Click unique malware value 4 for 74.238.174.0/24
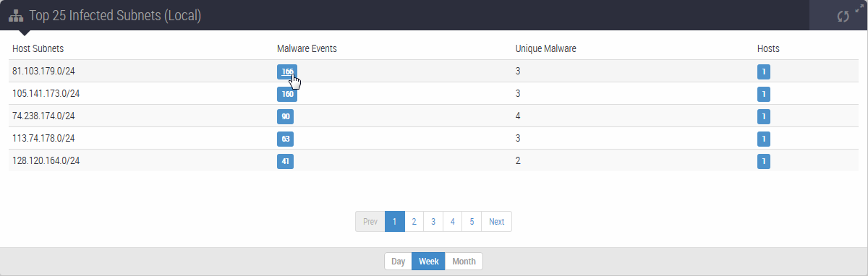The height and width of the screenshot is (276, 868). click(x=518, y=116)
